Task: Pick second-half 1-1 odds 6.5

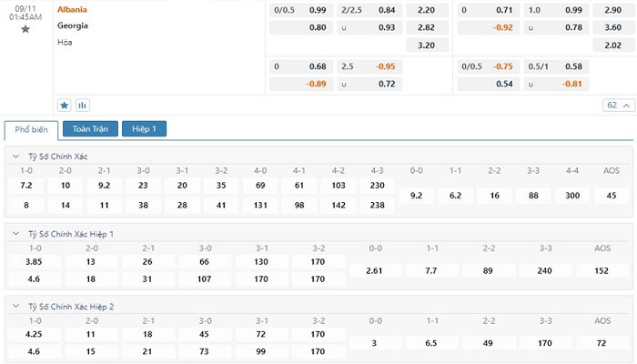Action: point(432,342)
